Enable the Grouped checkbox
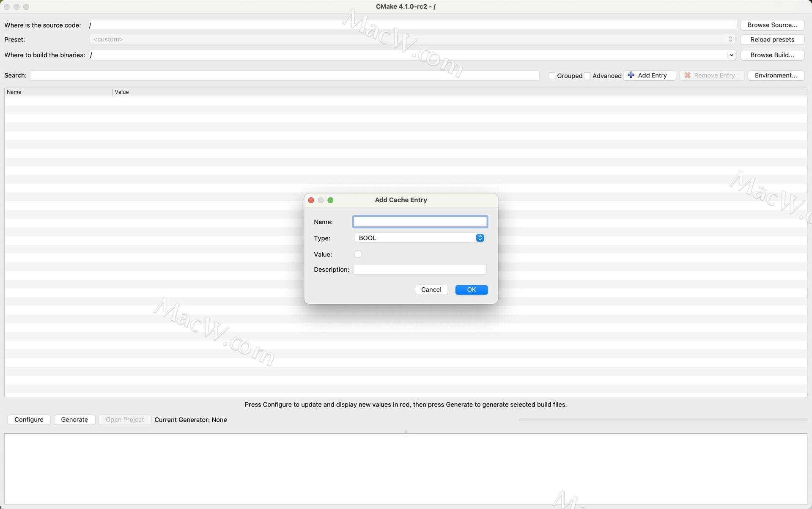Screen dimensions: 812x509 pyautogui.click(x=552, y=76)
